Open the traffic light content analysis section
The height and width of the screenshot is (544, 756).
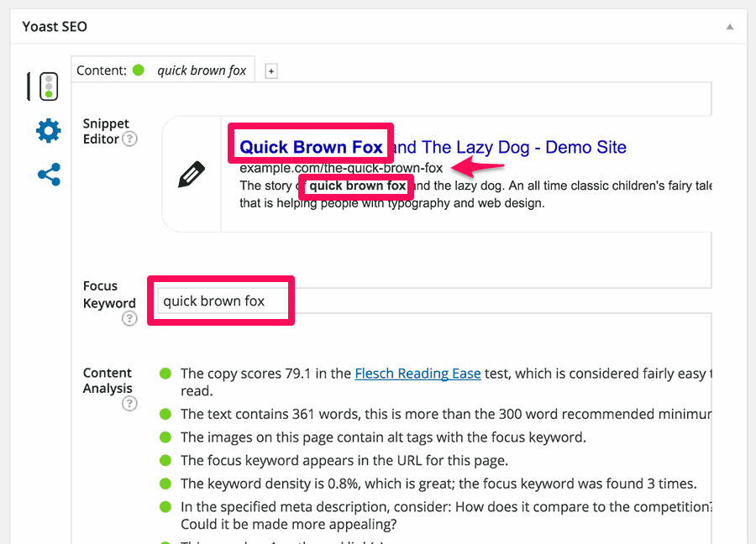point(49,86)
